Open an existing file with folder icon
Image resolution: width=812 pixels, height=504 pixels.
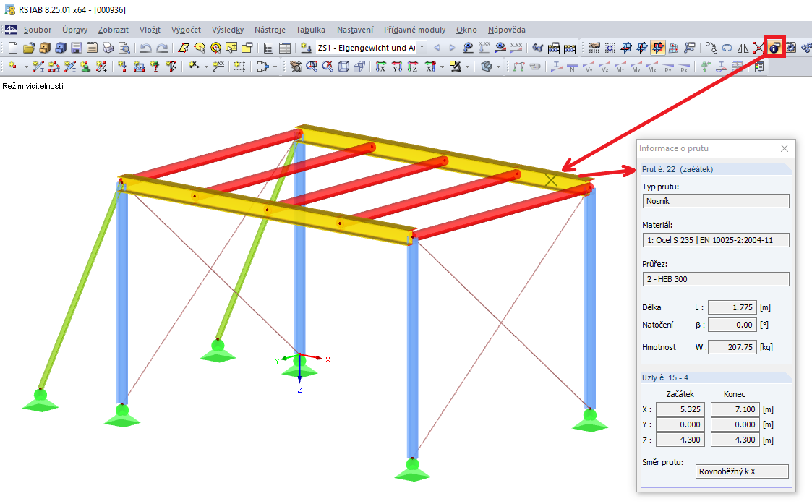pos(28,48)
